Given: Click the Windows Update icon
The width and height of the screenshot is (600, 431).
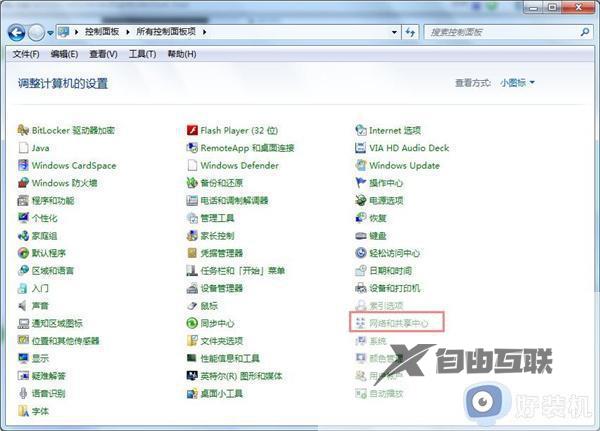Looking at the screenshot, I should coord(361,165).
